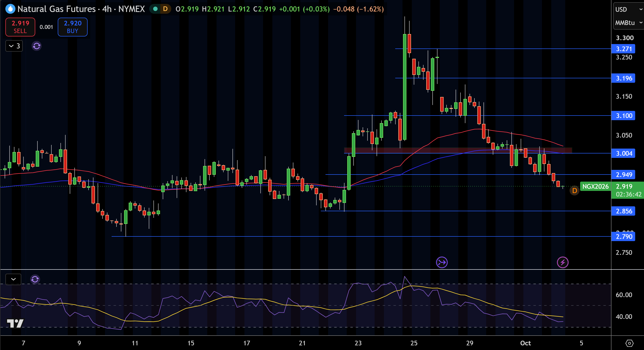Click the contract roll event icon near 25
The image size is (644, 350).
pos(442,262)
